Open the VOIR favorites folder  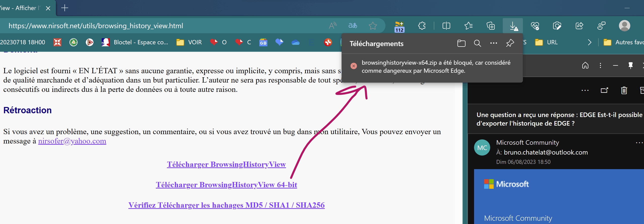tap(189, 42)
